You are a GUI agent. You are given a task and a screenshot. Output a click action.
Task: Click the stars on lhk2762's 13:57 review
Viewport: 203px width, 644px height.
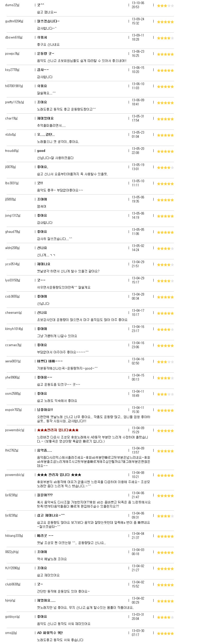point(165,451)
